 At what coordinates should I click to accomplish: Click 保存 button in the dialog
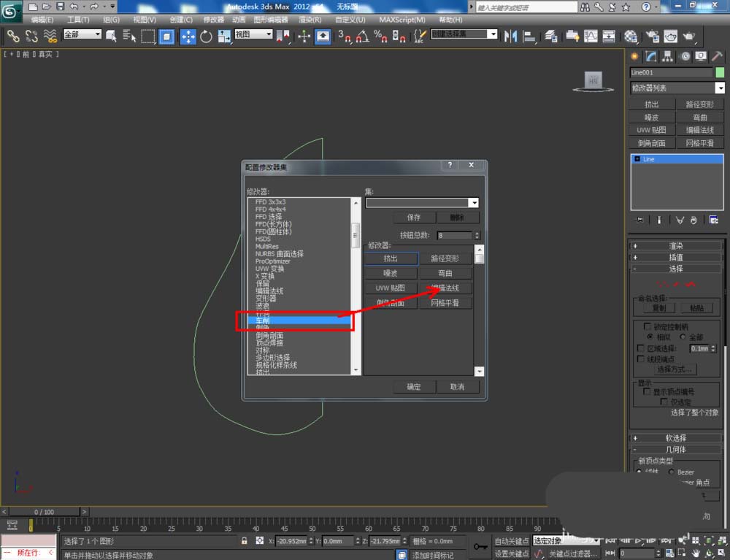414,218
